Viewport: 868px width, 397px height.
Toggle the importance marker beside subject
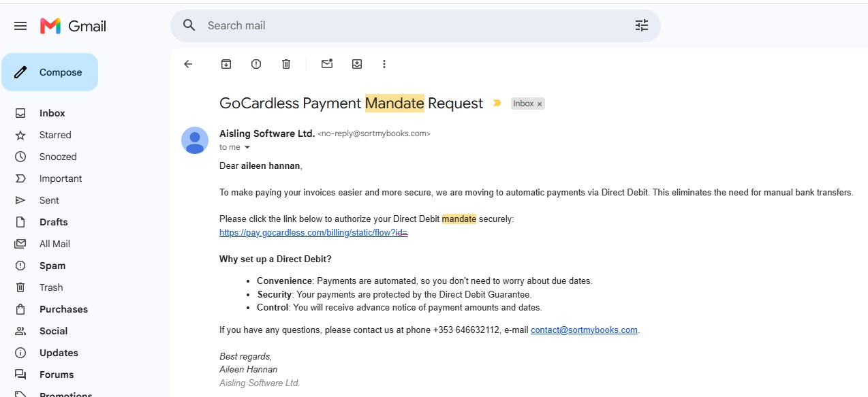click(497, 104)
